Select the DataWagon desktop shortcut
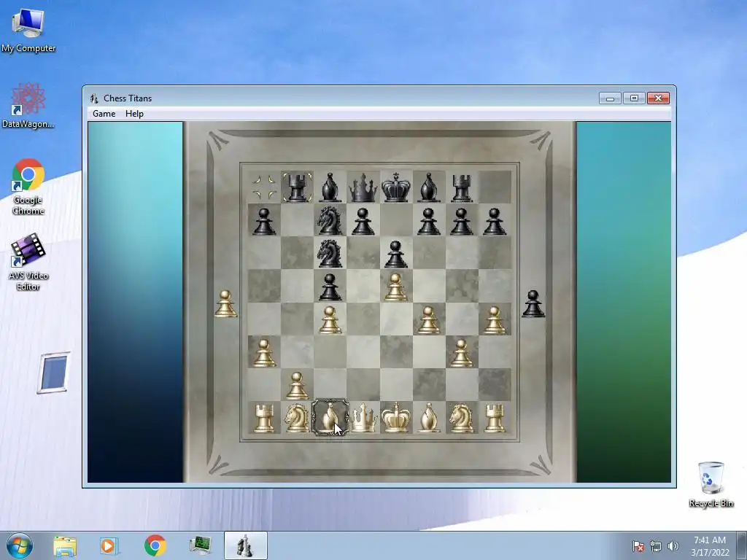 point(28,106)
